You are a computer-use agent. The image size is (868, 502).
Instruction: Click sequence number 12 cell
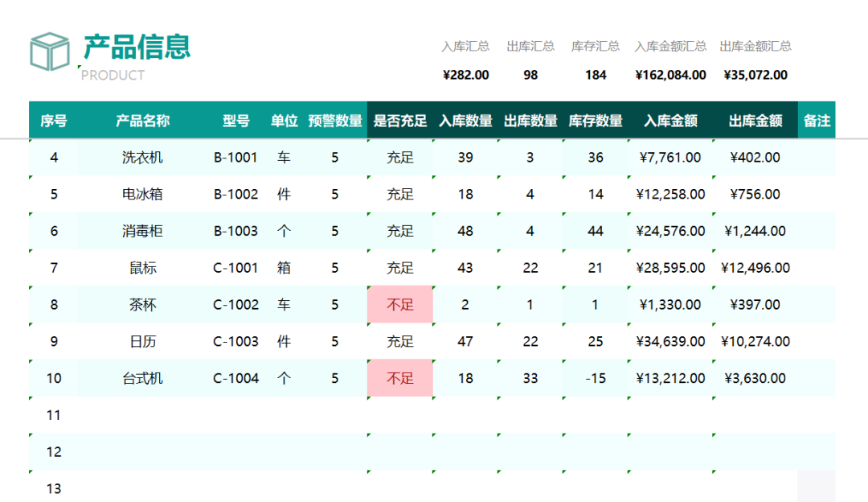(x=54, y=452)
